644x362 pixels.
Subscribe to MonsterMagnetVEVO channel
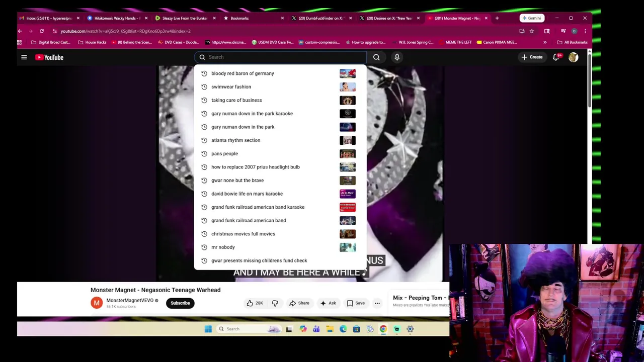180,303
